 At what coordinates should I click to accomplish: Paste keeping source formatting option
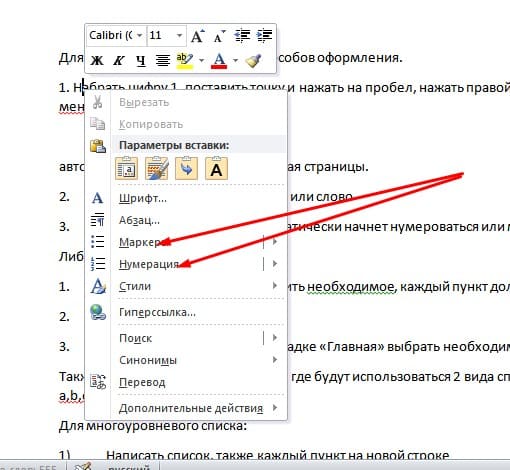127,168
